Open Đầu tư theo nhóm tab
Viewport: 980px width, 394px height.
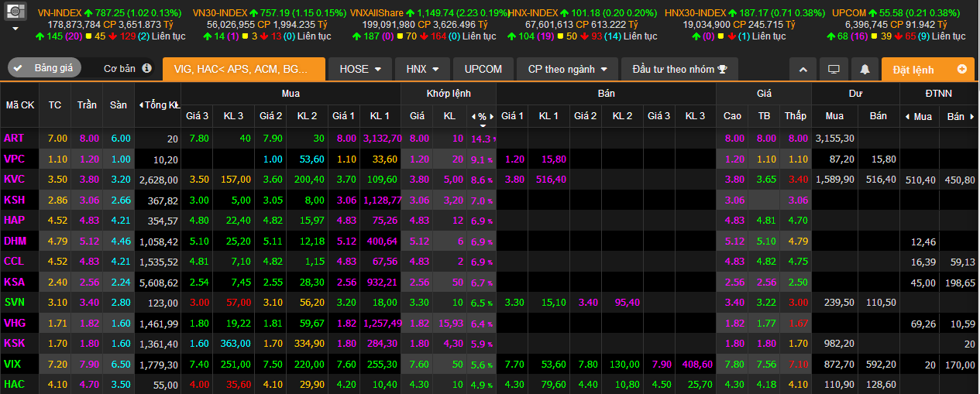[679, 69]
